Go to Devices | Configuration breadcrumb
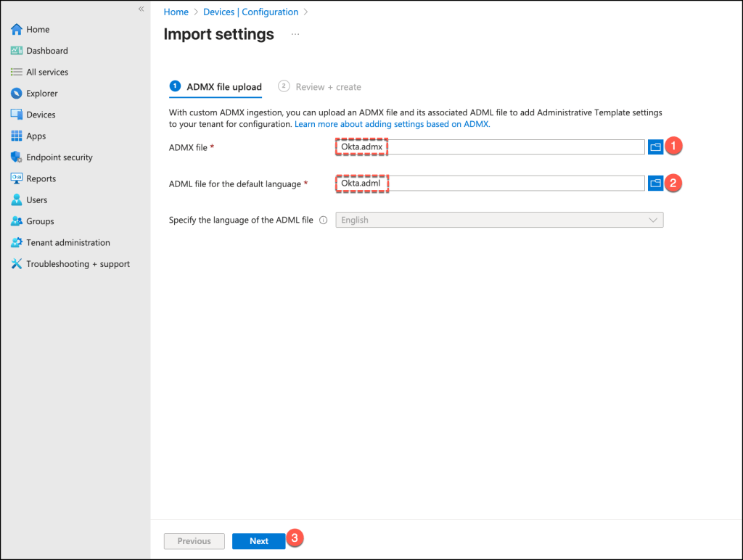The image size is (743, 560). point(250,12)
